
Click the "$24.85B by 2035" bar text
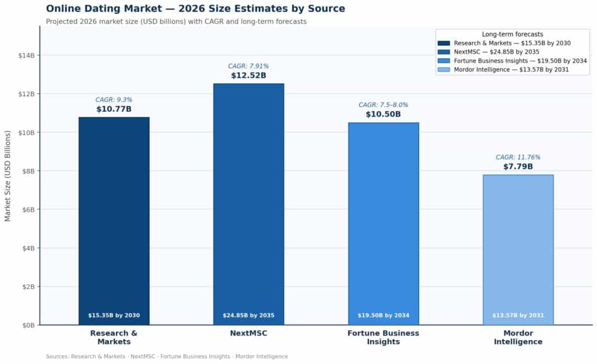tap(248, 316)
